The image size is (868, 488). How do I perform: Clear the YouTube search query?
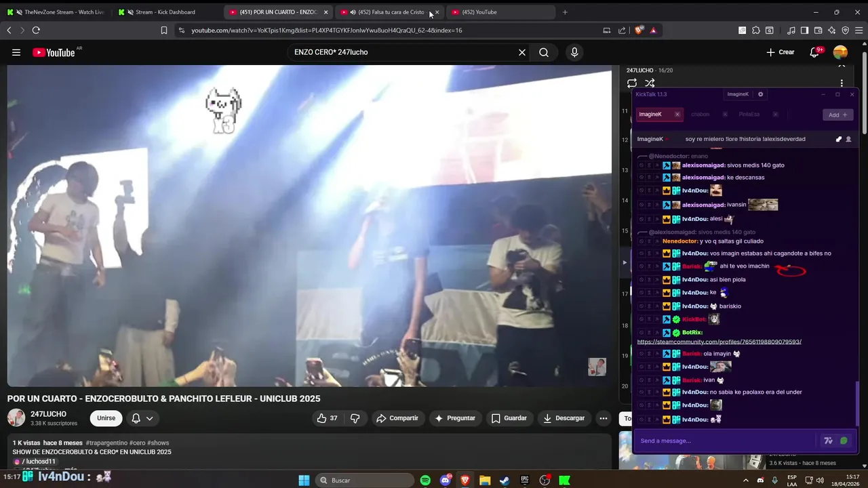[x=522, y=52]
